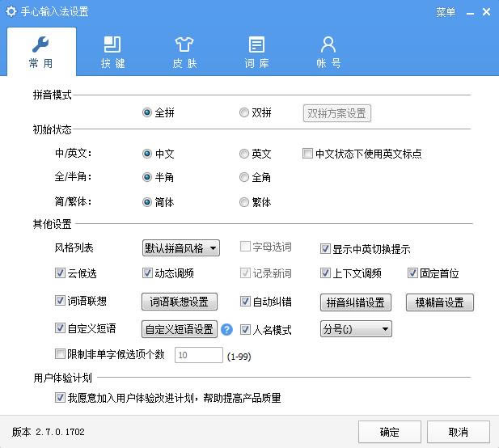Screen dimensions: 499x448
Task: Switch to the 按键 tab
Action: point(112,52)
